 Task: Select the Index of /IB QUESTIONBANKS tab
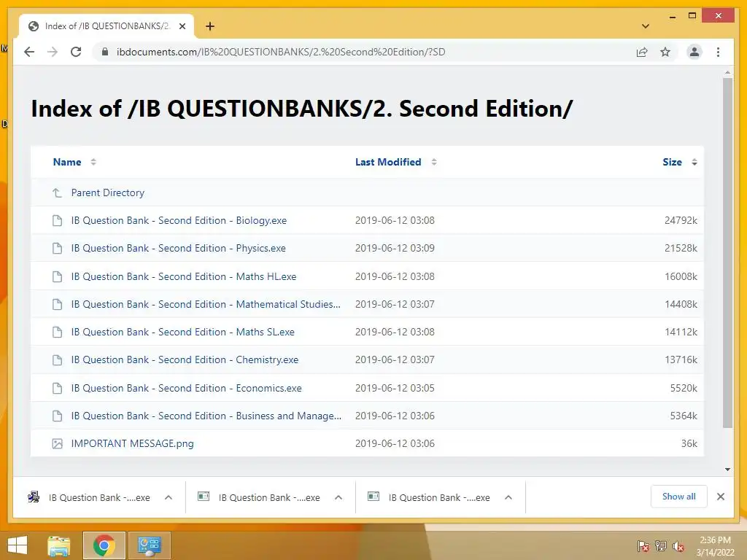tap(107, 26)
